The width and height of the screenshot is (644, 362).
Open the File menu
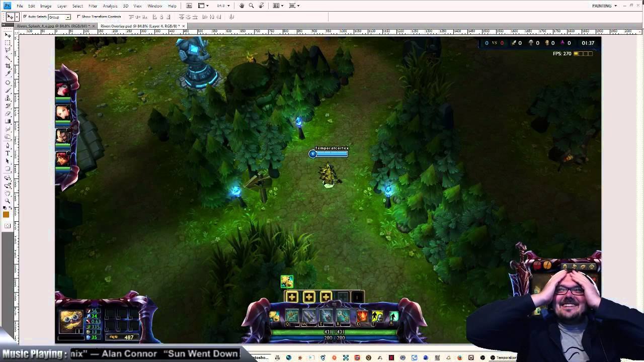coord(20,6)
